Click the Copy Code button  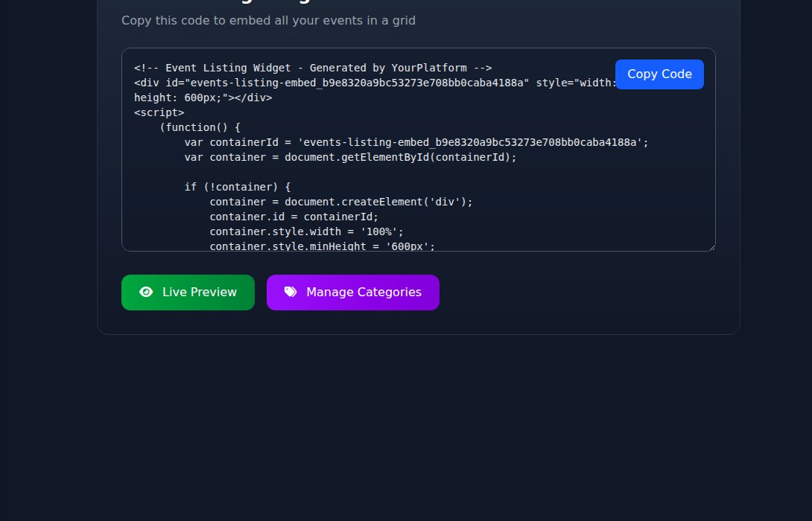click(659, 74)
